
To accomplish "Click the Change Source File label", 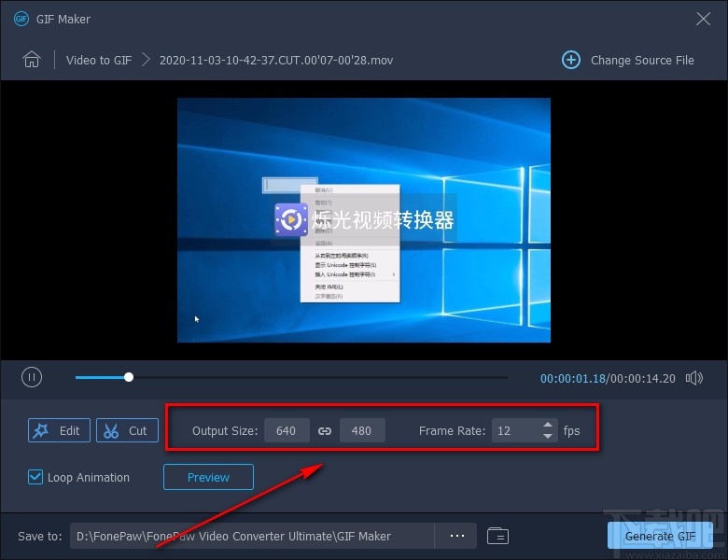I will pyautogui.click(x=642, y=61).
